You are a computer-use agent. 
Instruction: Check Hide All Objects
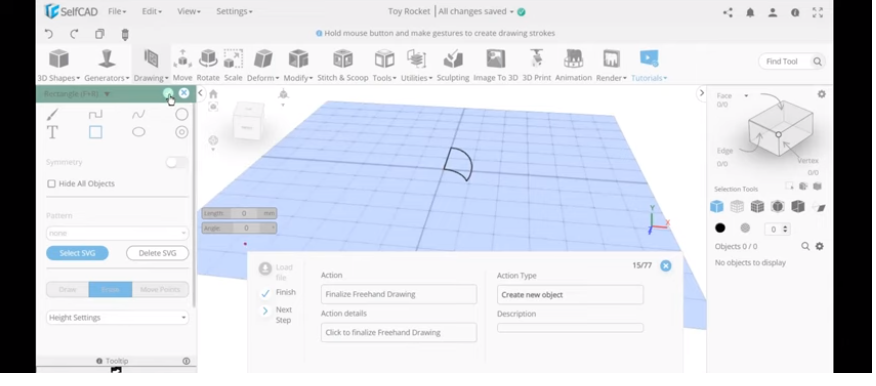tap(51, 184)
